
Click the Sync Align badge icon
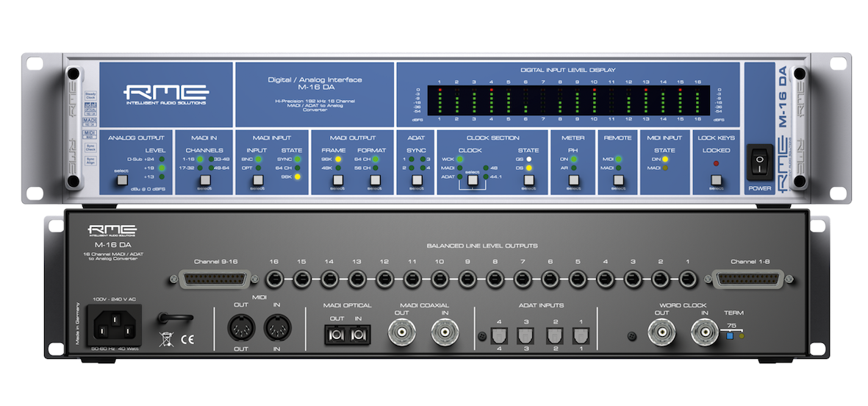pyautogui.click(x=90, y=161)
